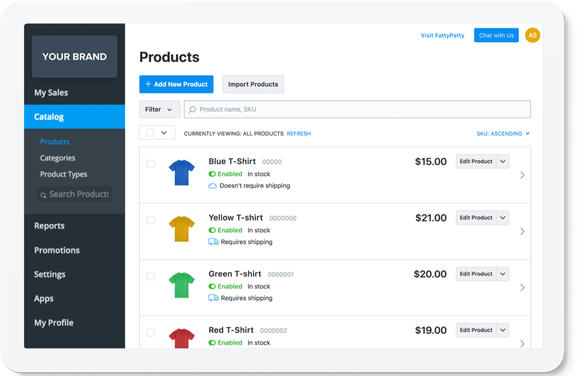This screenshot has height=376, width=578.
Task: Click the REFRESH link
Action: [299, 133]
